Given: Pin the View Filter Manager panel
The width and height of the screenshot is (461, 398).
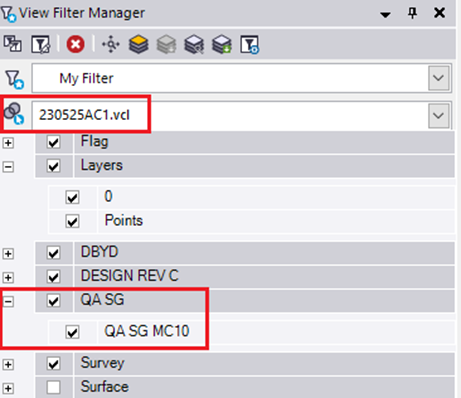Looking at the screenshot, I should pos(412,13).
